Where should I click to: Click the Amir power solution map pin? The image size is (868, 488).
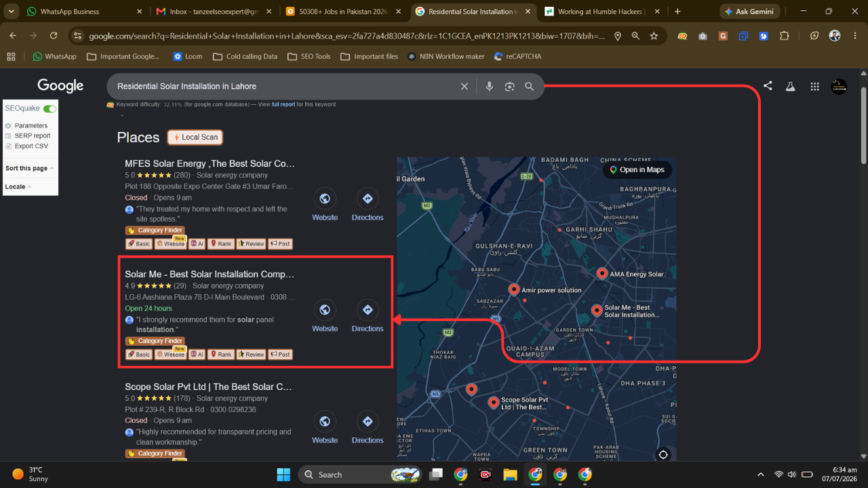pyautogui.click(x=514, y=289)
